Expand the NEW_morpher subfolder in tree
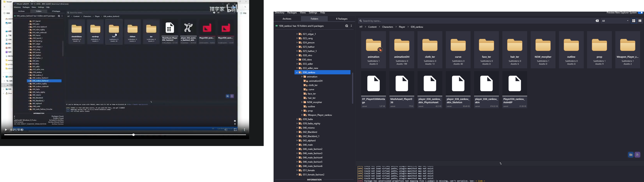This screenshot has height=182, width=644. pyautogui.click(x=302, y=102)
